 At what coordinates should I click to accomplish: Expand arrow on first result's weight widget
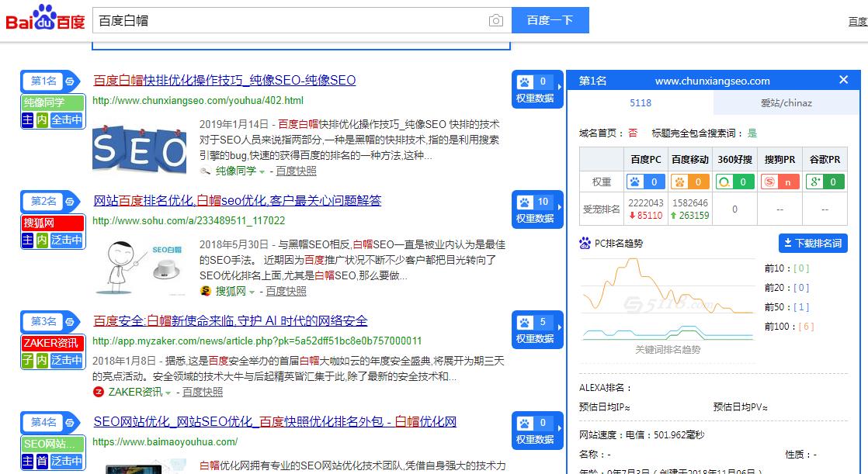[x=560, y=86]
